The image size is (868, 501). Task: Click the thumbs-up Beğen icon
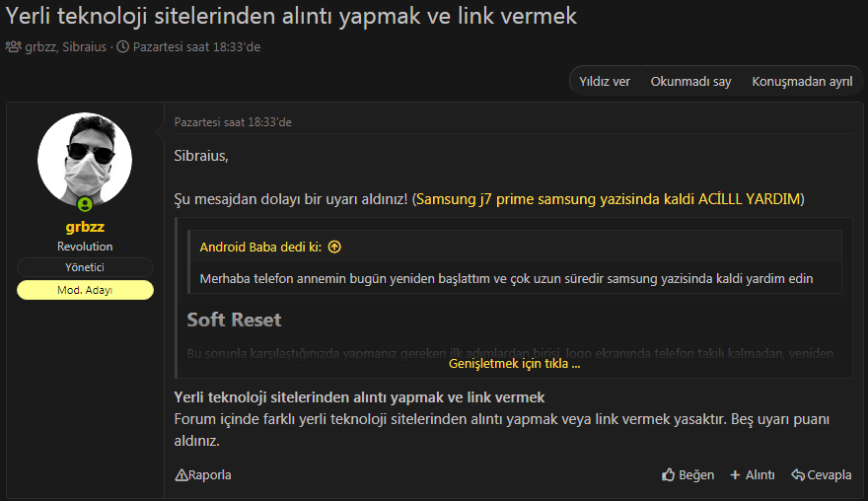[x=668, y=474]
